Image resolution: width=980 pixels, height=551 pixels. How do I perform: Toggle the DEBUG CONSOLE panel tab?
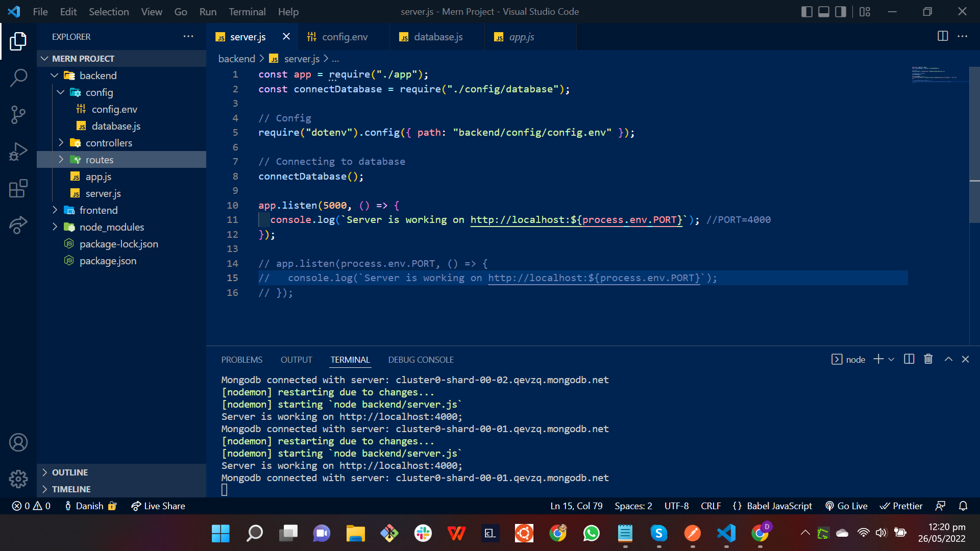pos(421,359)
